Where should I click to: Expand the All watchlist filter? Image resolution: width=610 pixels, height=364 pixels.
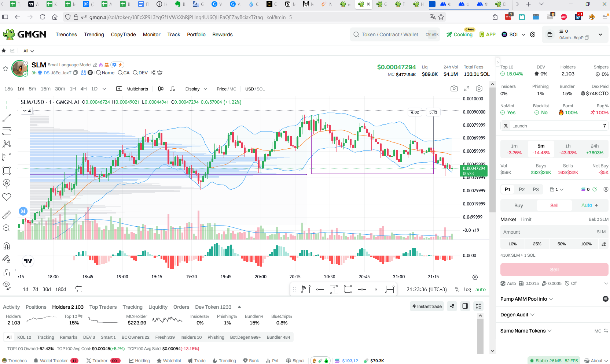click(x=29, y=51)
